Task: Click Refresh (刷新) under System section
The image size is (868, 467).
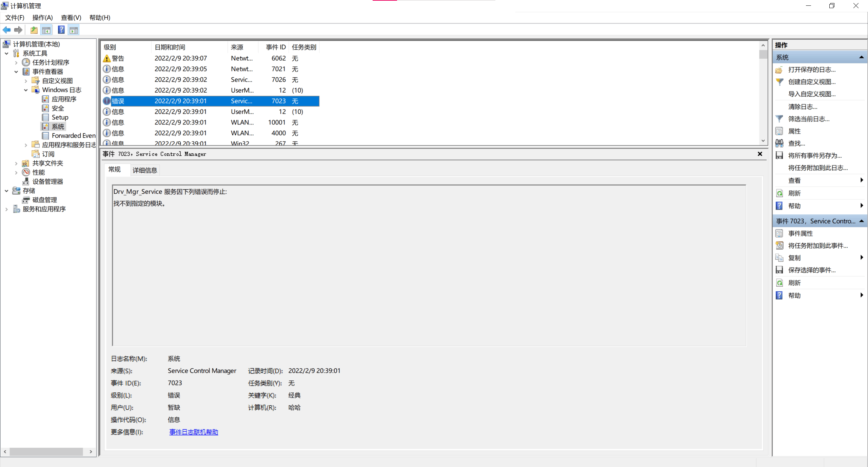Action: click(794, 193)
